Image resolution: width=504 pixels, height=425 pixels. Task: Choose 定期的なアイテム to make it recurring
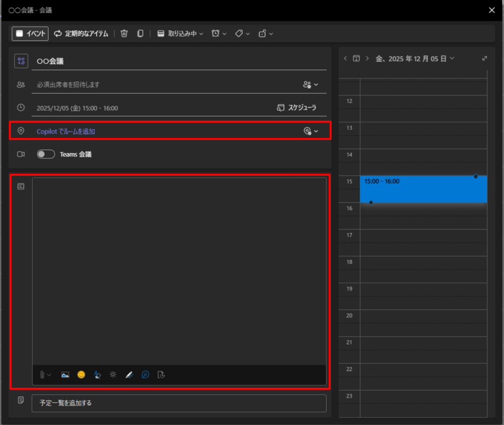tap(81, 33)
